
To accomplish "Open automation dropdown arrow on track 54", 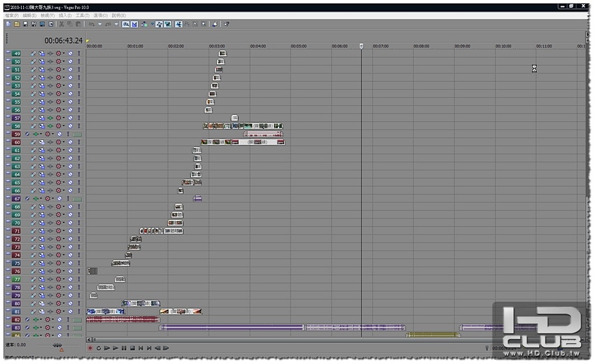I will 64,93.
